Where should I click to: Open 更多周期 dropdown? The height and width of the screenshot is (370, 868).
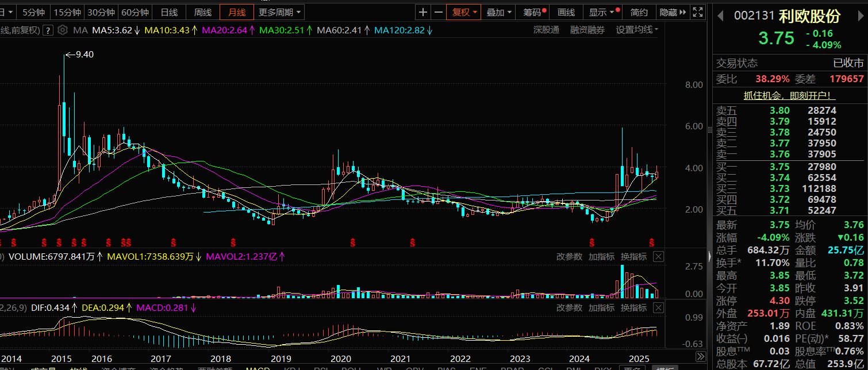[279, 12]
